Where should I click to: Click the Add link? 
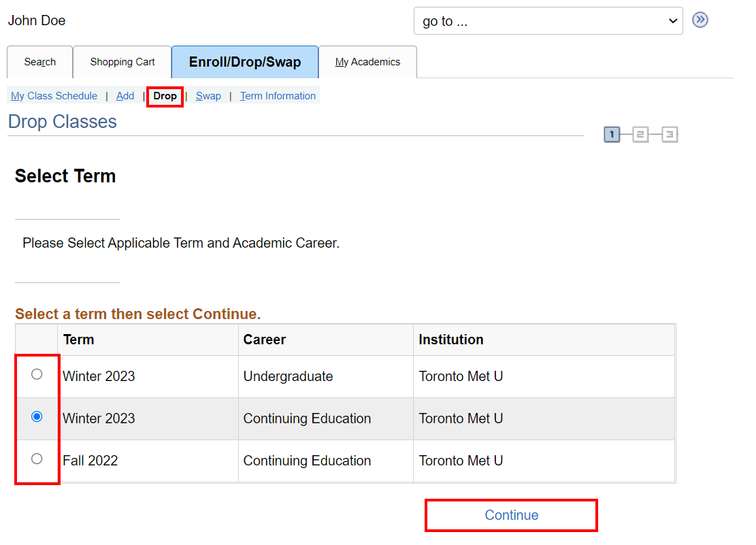click(x=125, y=96)
